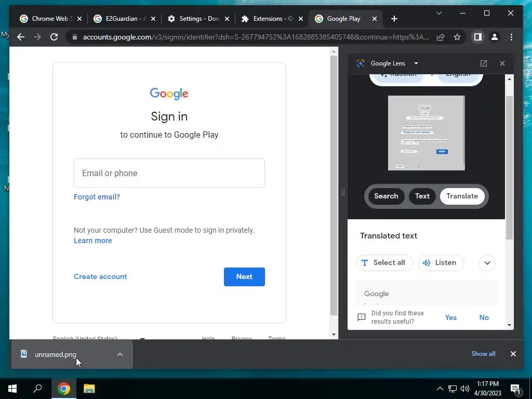The width and height of the screenshot is (532, 399).
Task: Open Windows taskbar search
Action: click(37, 389)
